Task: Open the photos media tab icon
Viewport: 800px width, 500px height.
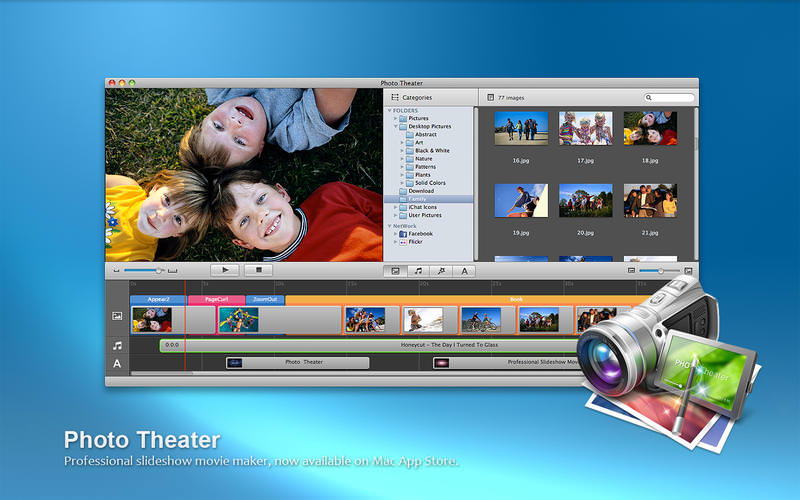Action: point(395,271)
